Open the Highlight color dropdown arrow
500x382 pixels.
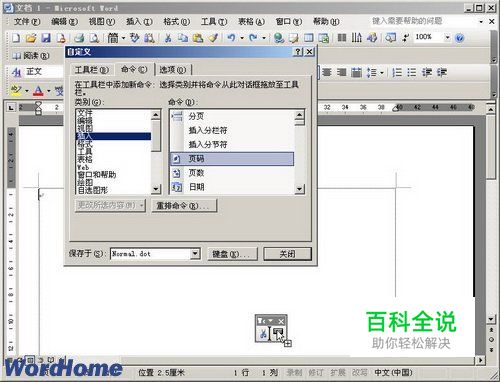[27, 91]
